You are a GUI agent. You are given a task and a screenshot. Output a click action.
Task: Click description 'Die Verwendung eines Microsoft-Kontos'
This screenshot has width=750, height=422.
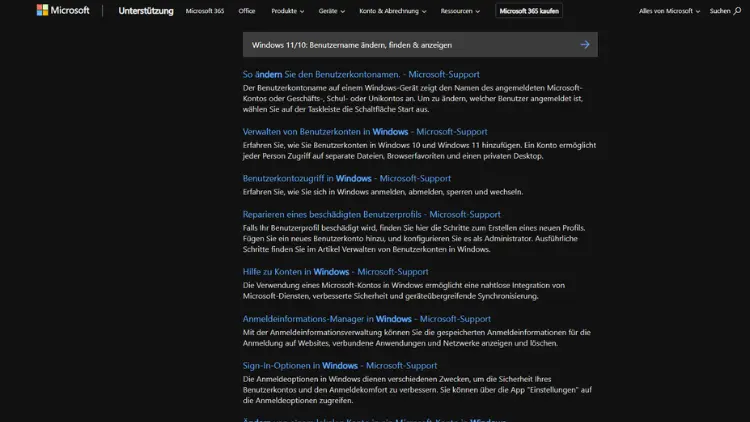404,290
